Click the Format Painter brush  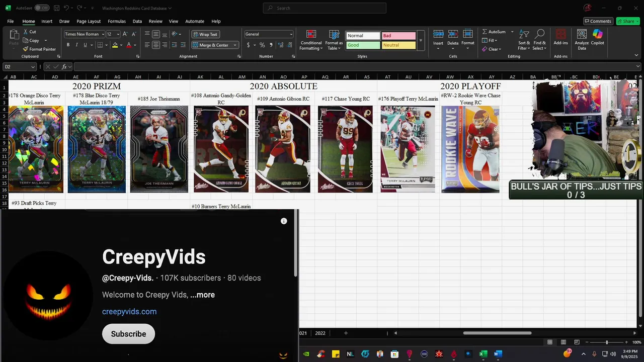(x=26, y=49)
